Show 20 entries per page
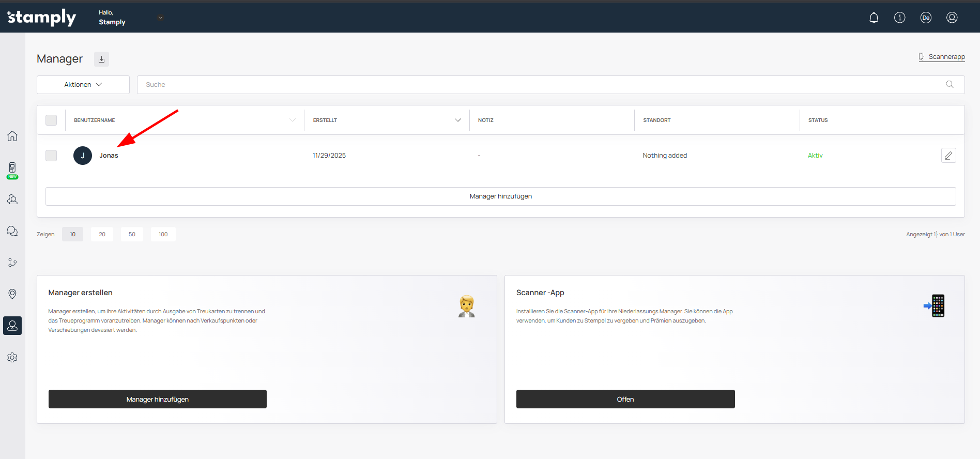 pyautogui.click(x=102, y=235)
